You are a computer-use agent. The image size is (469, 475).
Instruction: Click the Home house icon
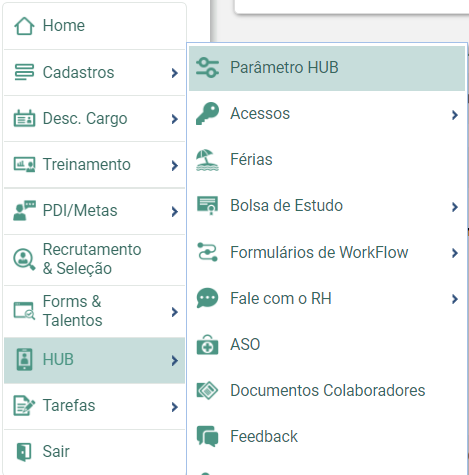click(x=24, y=26)
